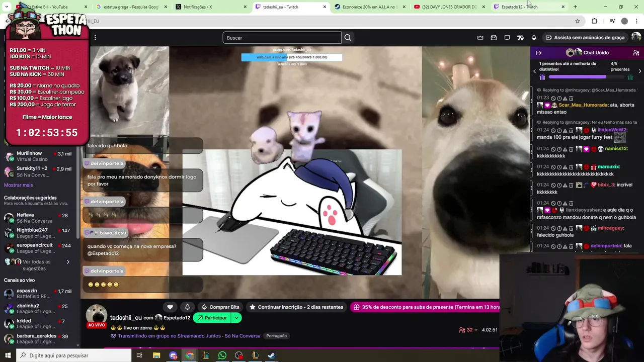Image resolution: width=644 pixels, height=362 pixels.
Task: Click the search magnifier button
Action: 348,38
